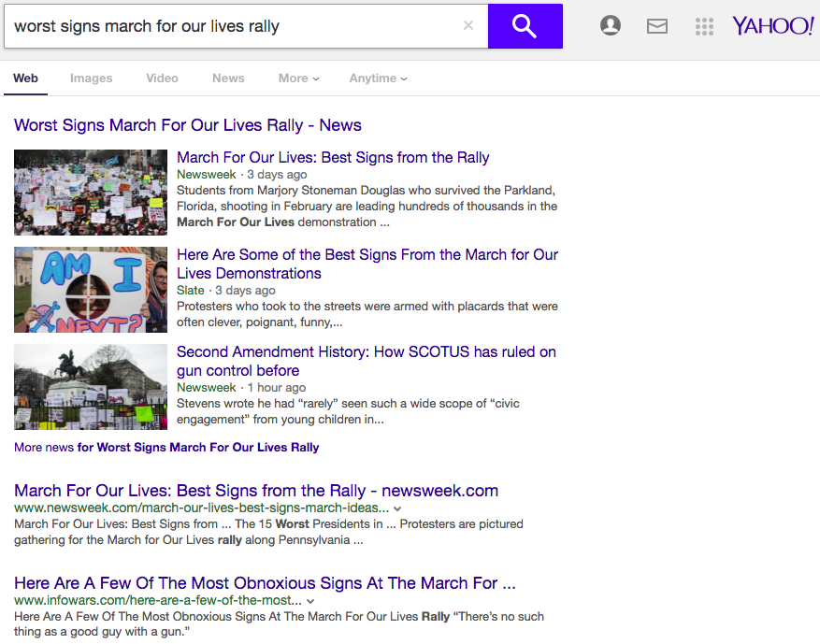820x644 pixels.
Task: Open the 'Worst Signs March For Our Lives Rally - News' heading
Action: (188, 125)
